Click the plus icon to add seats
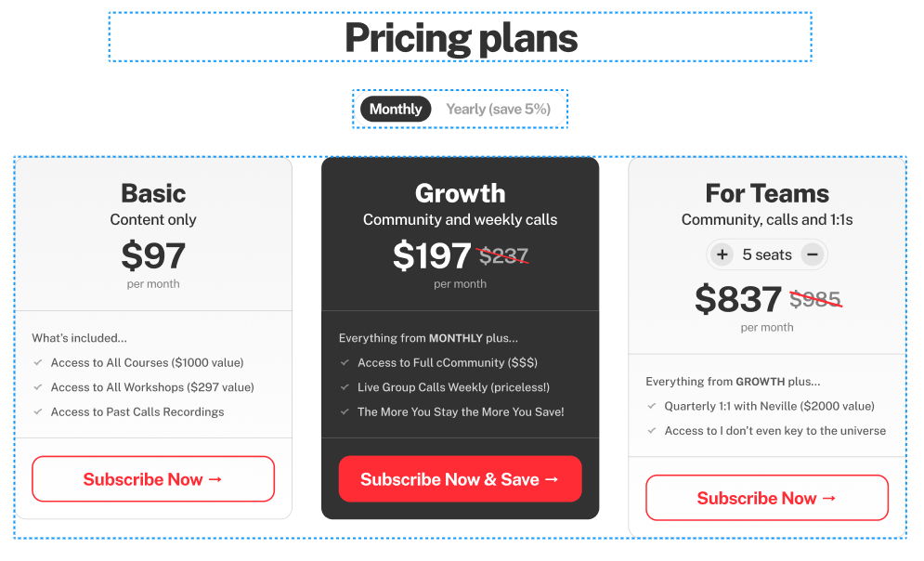Screen dimensions: 924x561 coord(722,254)
